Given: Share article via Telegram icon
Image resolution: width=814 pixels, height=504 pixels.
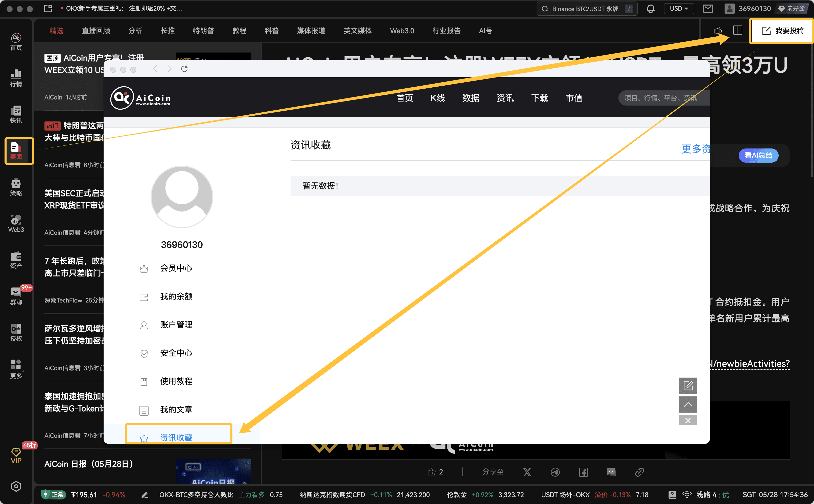Looking at the screenshot, I should 555,472.
